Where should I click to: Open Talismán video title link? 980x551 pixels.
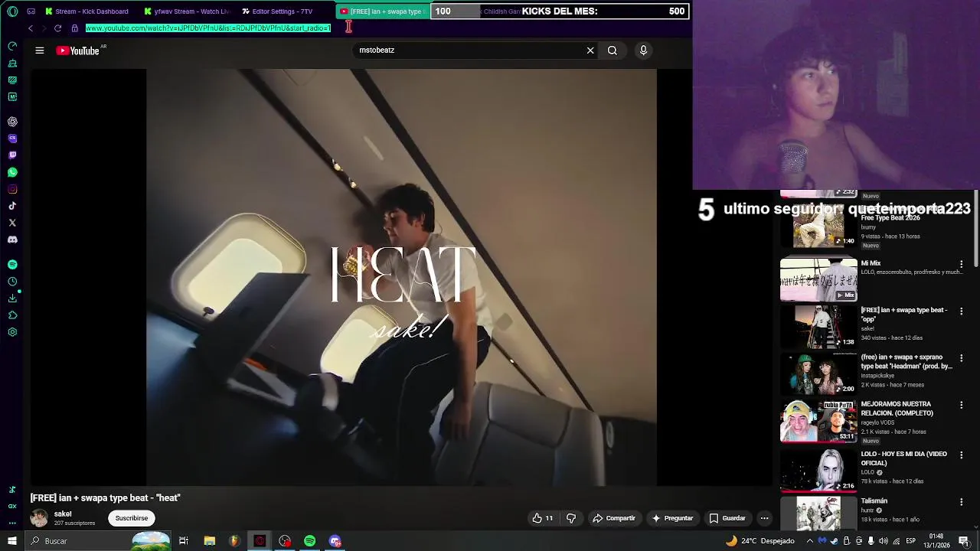(874, 501)
